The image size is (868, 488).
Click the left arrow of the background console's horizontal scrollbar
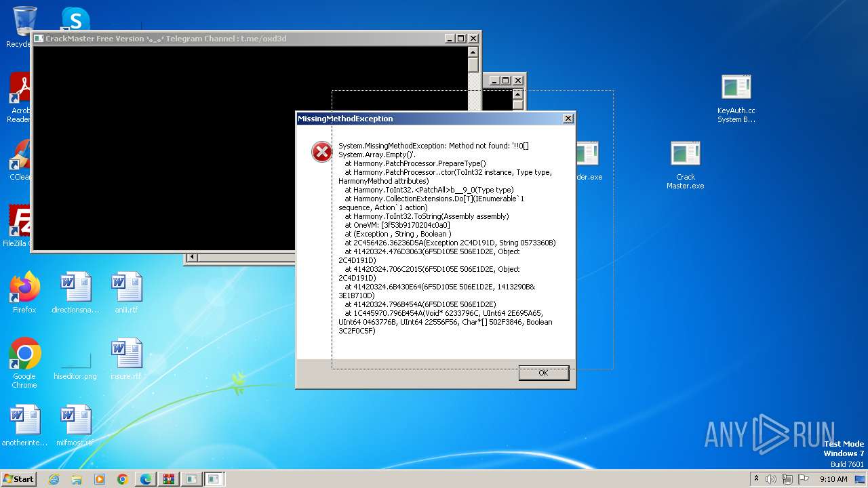tap(192, 258)
